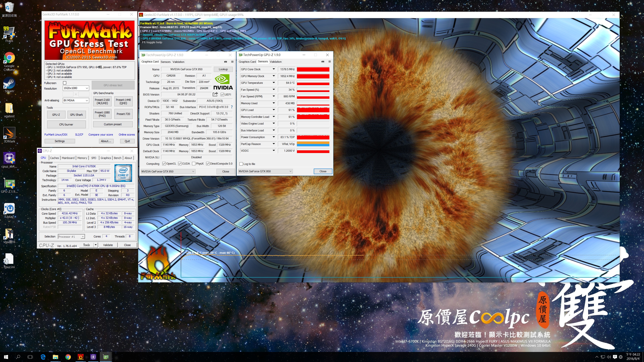Toggle the PhysX computing checkbox
The height and width of the screenshot is (362, 644).
[x=194, y=164]
